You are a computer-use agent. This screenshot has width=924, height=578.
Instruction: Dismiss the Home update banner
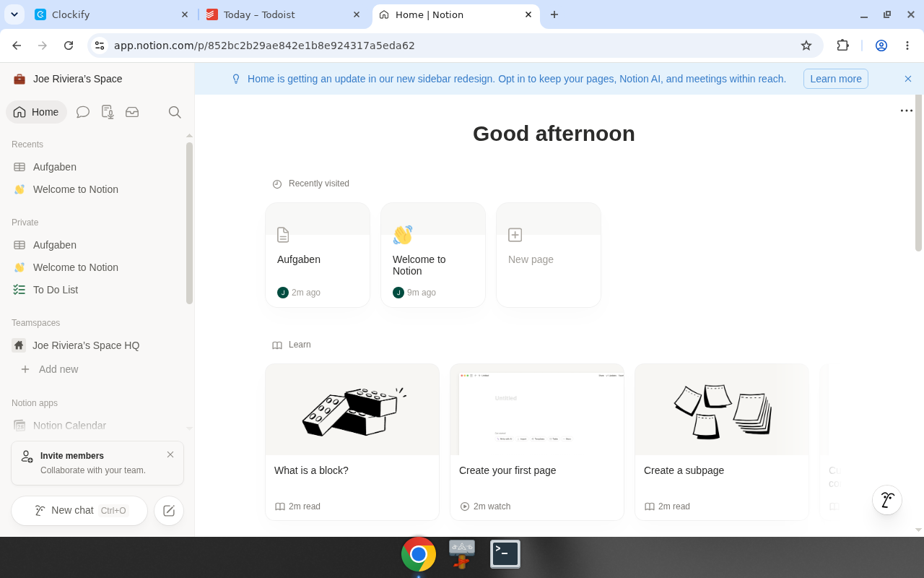908,79
